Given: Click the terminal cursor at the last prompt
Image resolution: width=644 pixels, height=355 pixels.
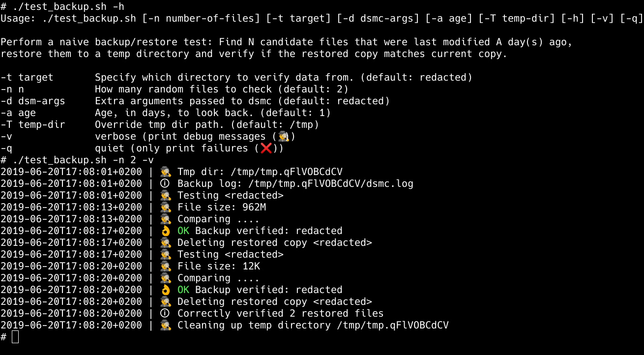Looking at the screenshot, I should tap(15, 337).
